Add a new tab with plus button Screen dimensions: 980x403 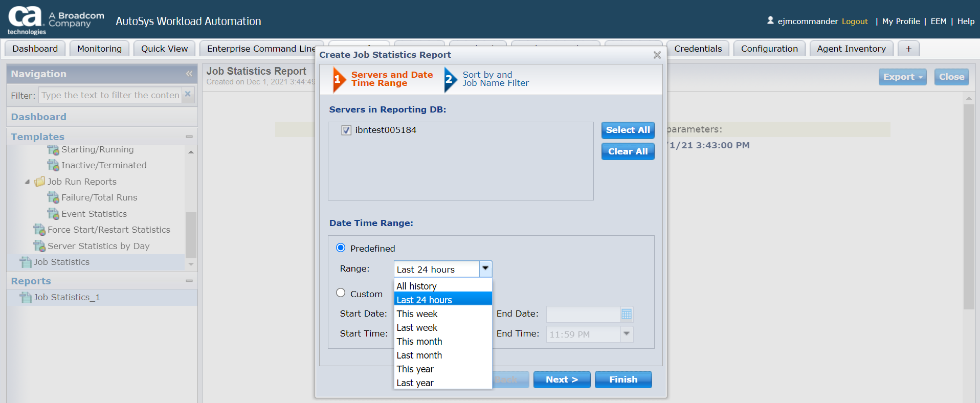908,49
